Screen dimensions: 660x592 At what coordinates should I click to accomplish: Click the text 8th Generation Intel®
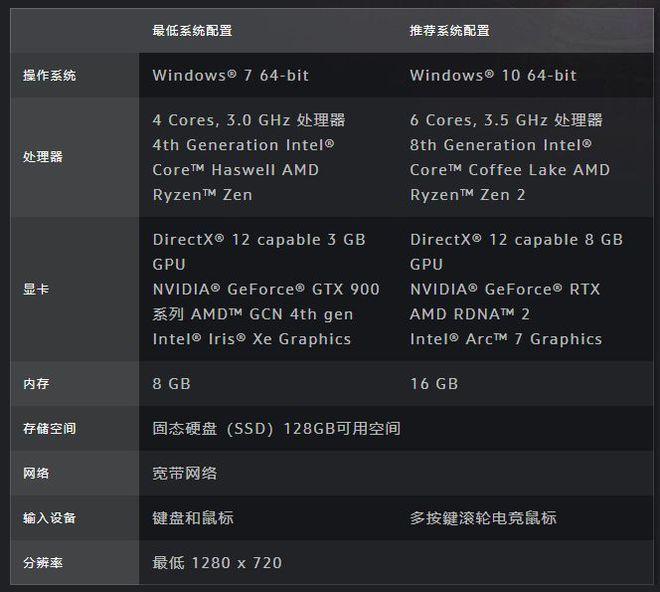tap(501, 145)
